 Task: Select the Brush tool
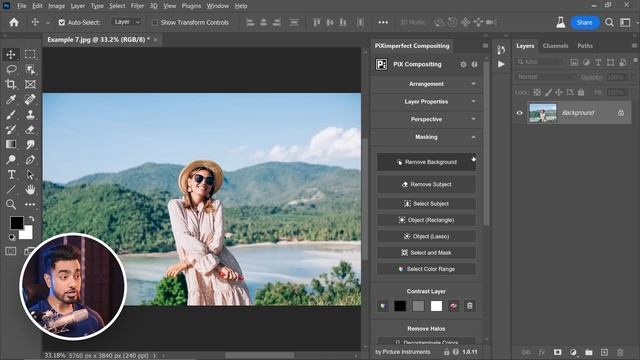11,115
